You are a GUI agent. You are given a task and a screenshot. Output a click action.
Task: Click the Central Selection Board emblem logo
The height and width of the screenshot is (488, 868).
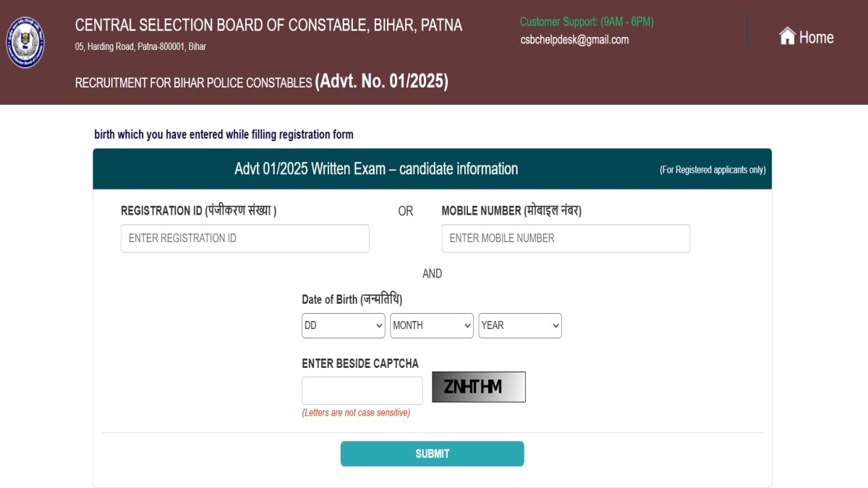25,43
